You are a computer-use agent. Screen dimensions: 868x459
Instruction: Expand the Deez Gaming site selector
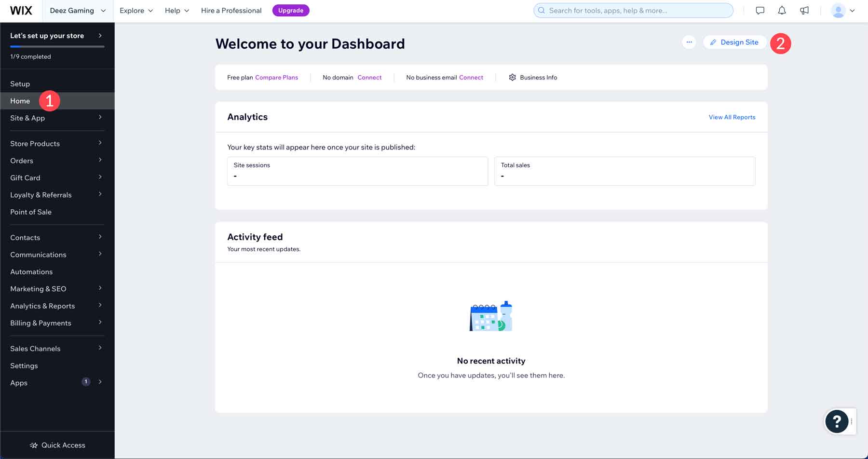click(77, 10)
